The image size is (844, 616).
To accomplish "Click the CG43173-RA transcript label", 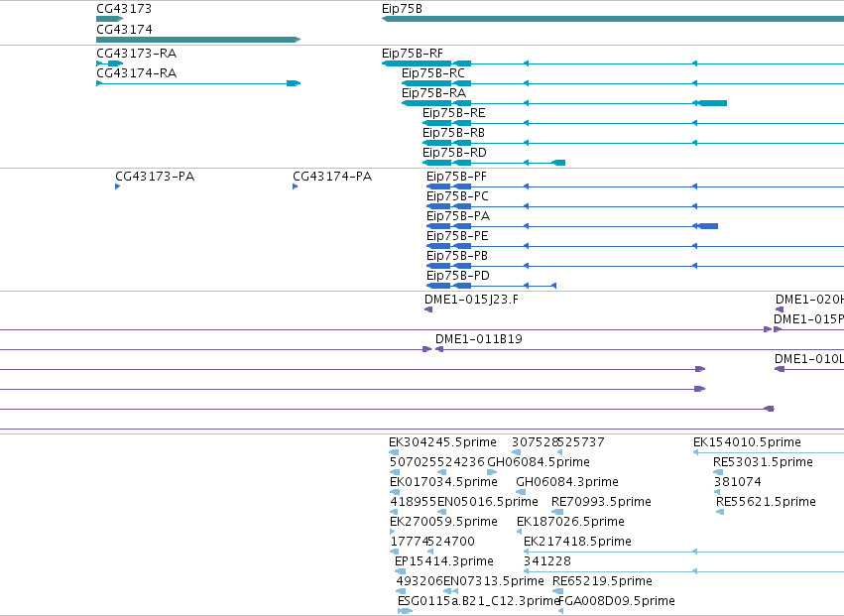I will (x=137, y=54).
